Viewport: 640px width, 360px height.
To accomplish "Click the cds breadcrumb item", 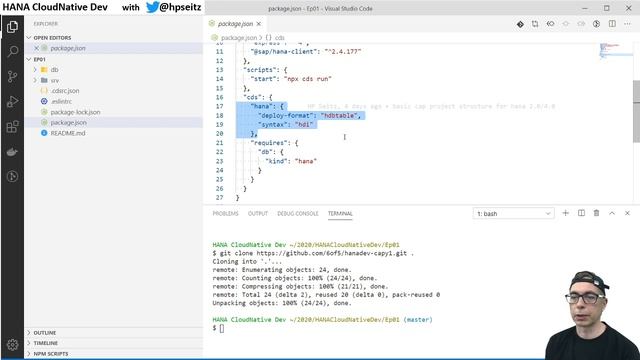I will coord(280,38).
